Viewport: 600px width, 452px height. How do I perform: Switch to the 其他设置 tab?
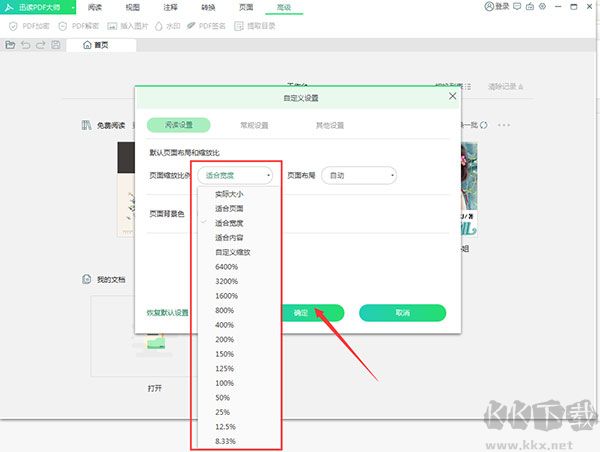[x=330, y=126]
